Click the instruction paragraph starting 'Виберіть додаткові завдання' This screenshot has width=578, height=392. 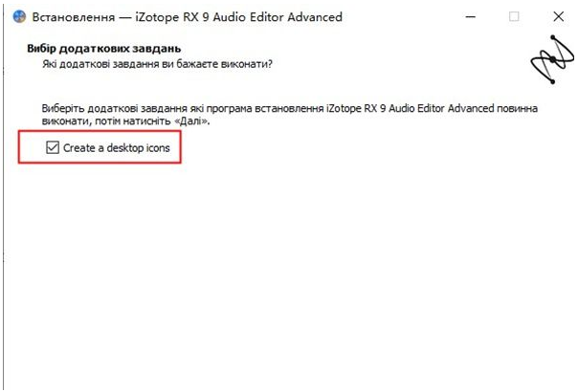pyautogui.click(x=289, y=115)
